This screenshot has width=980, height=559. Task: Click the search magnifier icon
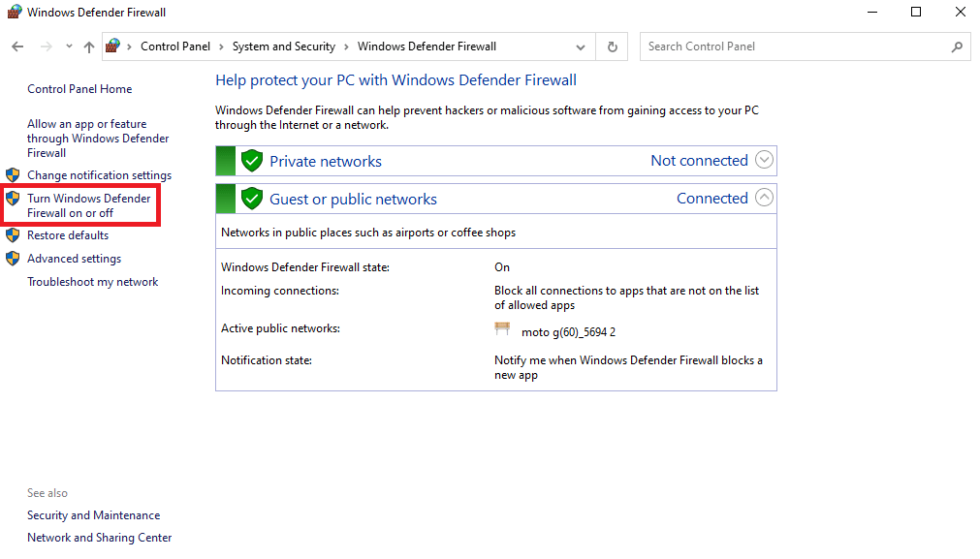click(x=957, y=47)
